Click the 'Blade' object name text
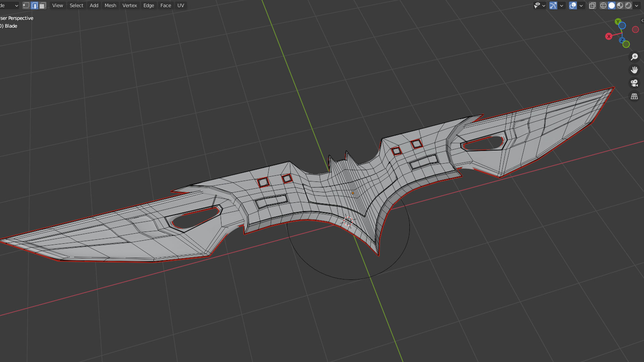Screen dimensions: 644x362 tap(11, 26)
